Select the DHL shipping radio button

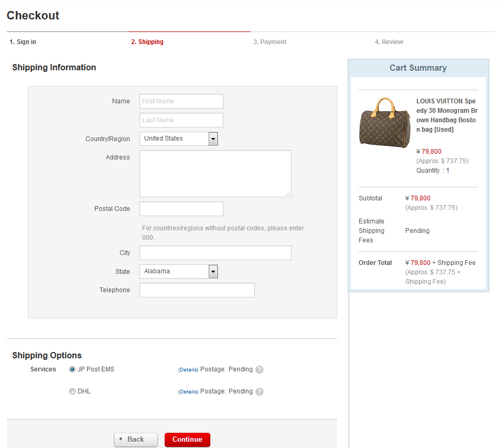point(72,391)
